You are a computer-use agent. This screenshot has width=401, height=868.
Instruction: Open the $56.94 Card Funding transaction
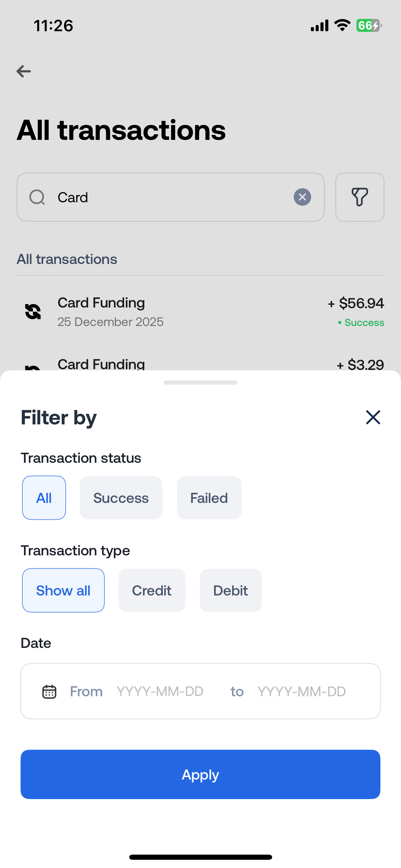(200, 312)
